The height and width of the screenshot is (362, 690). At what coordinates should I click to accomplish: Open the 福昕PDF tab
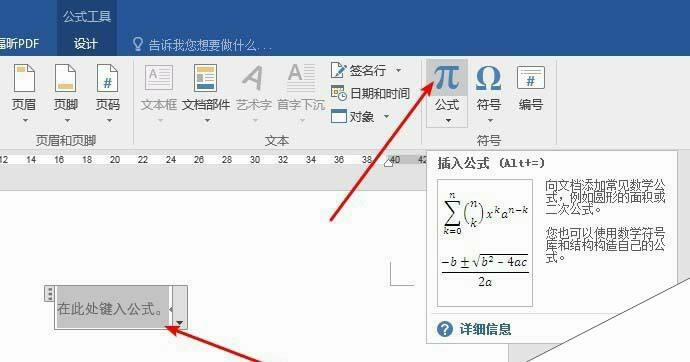[x=19, y=44]
